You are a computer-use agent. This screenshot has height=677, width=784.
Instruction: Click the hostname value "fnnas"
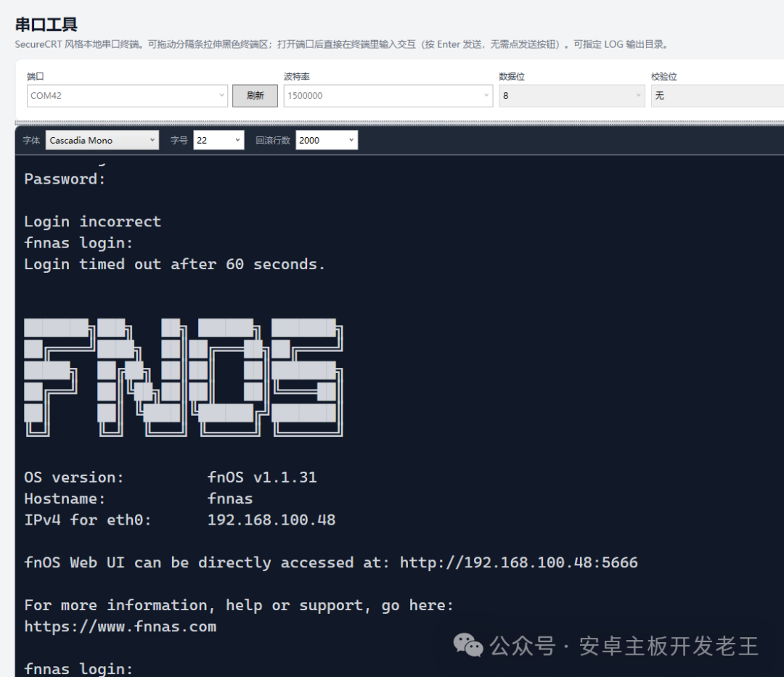tap(230, 498)
